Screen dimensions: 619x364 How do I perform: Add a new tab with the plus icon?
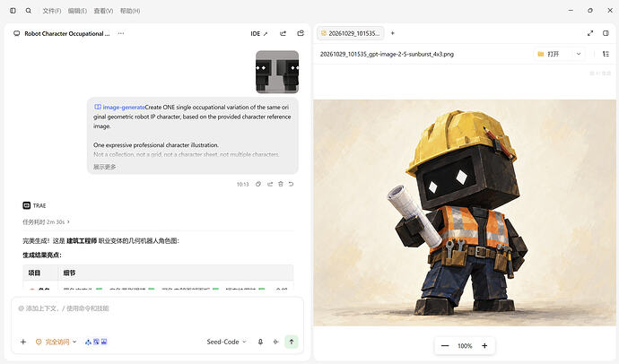coord(393,33)
